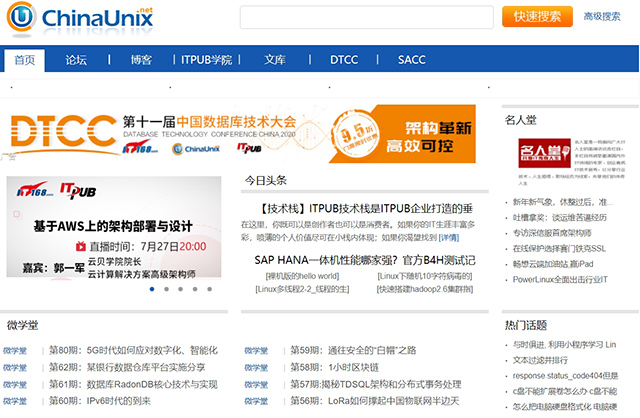
Task: Click 微学堂 tag beside 第61期
Action: point(15,385)
